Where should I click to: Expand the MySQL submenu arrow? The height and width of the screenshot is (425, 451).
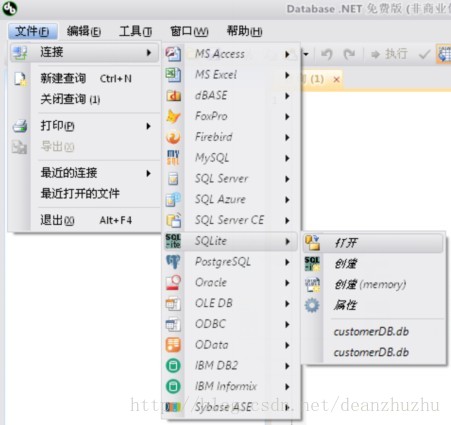click(x=287, y=158)
